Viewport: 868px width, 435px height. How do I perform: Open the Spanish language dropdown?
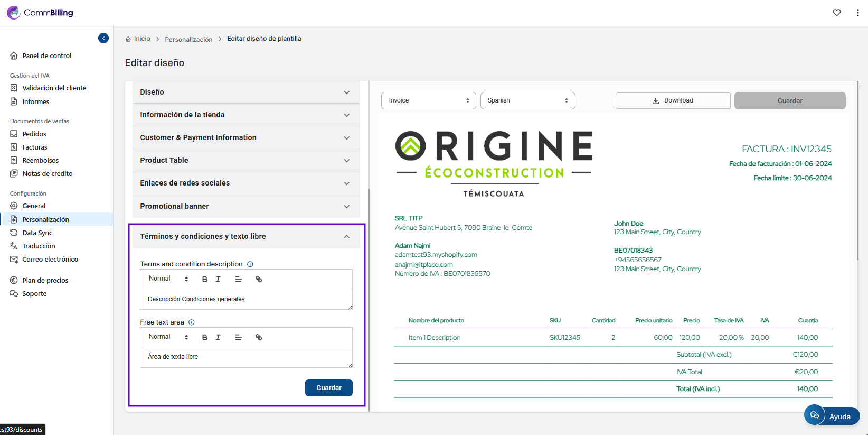tap(527, 100)
